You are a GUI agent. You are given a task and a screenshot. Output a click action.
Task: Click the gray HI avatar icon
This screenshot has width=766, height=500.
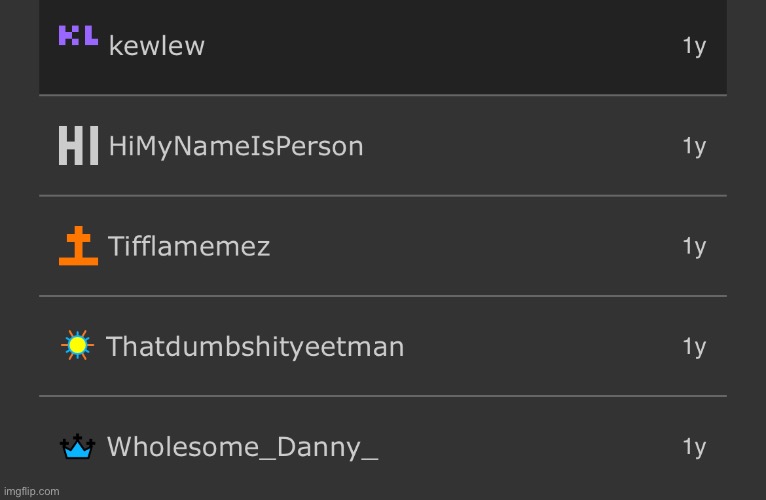click(x=78, y=146)
